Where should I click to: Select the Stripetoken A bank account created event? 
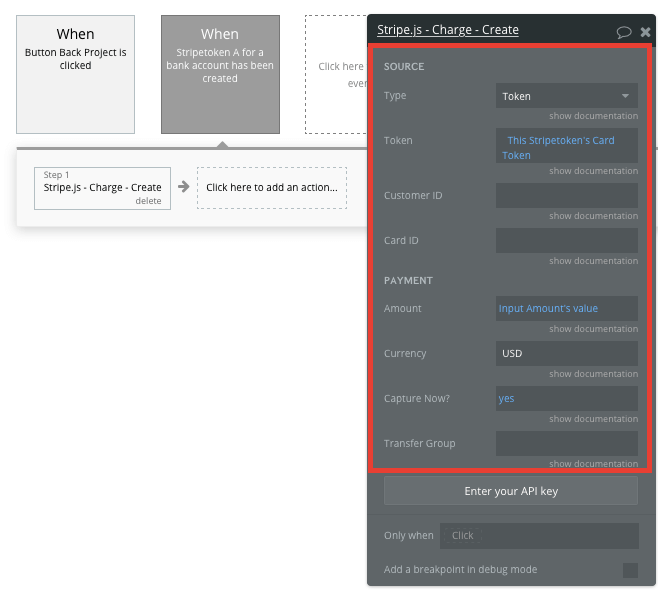[x=220, y=75]
